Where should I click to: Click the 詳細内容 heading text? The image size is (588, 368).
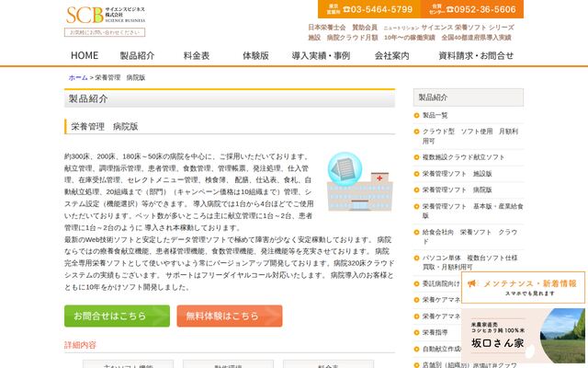tap(80, 345)
